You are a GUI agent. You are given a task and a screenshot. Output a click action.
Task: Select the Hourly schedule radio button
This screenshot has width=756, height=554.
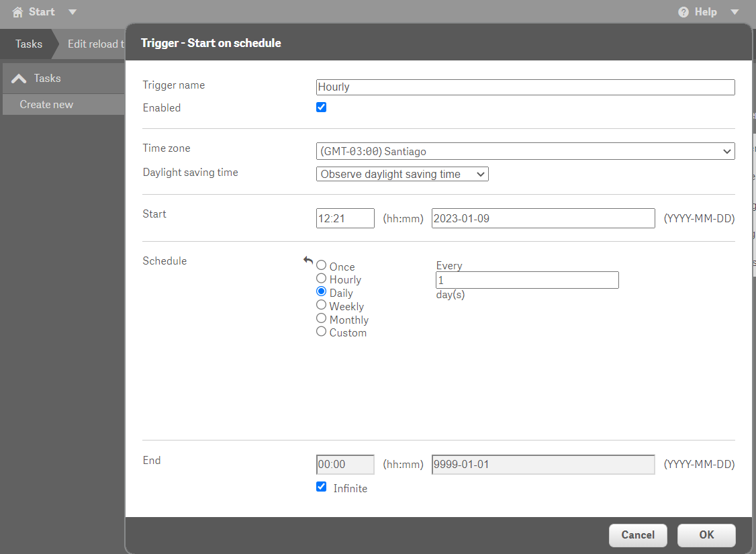(321, 278)
